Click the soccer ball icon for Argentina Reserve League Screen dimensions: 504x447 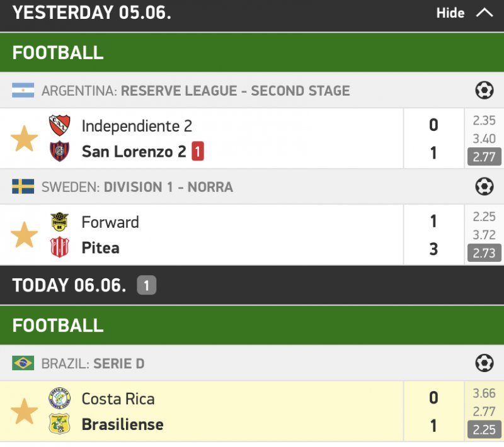point(484,91)
